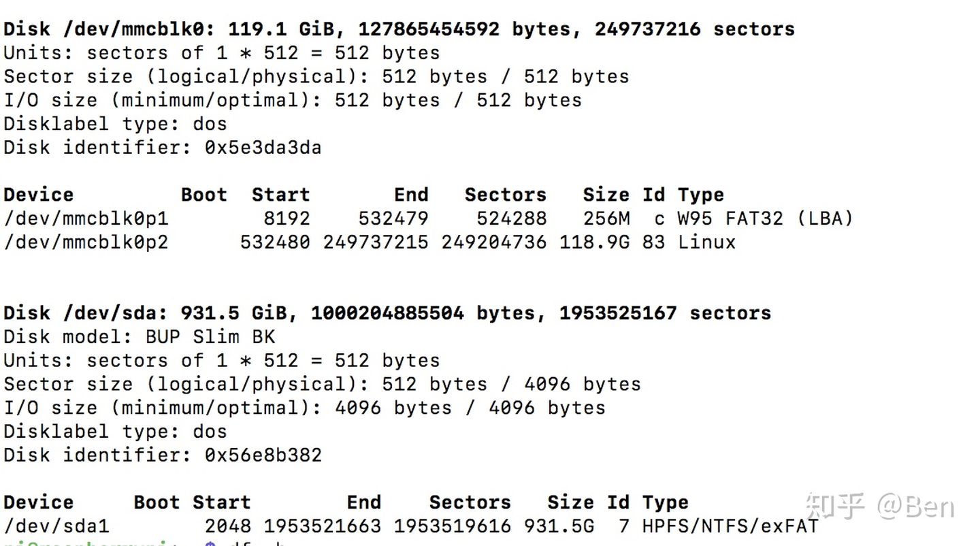Click the end sector value 1953521663
Image resolution: width=980 pixels, height=546 pixels.
[x=322, y=526]
